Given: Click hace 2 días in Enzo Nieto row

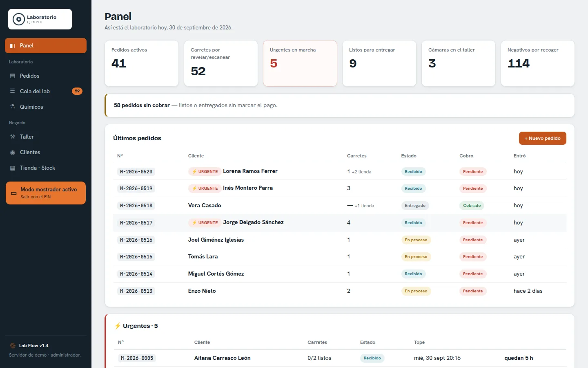Looking at the screenshot, I should tap(528, 291).
